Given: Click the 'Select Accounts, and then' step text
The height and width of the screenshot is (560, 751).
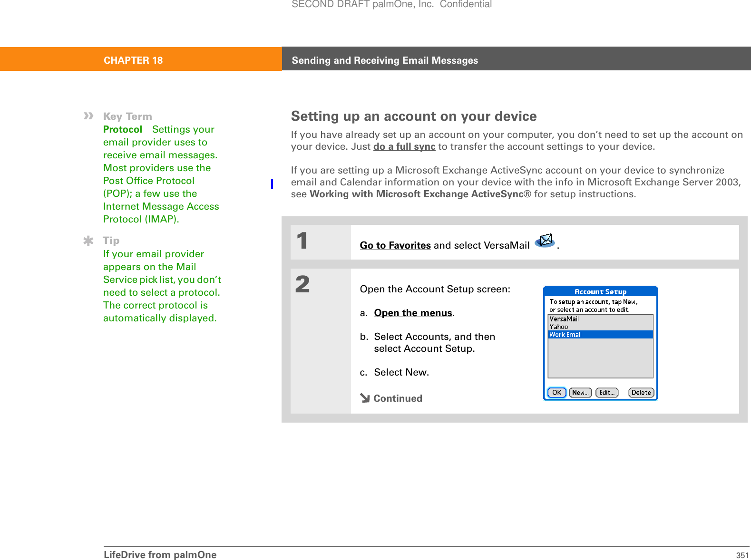Looking at the screenshot, I should (435, 337).
